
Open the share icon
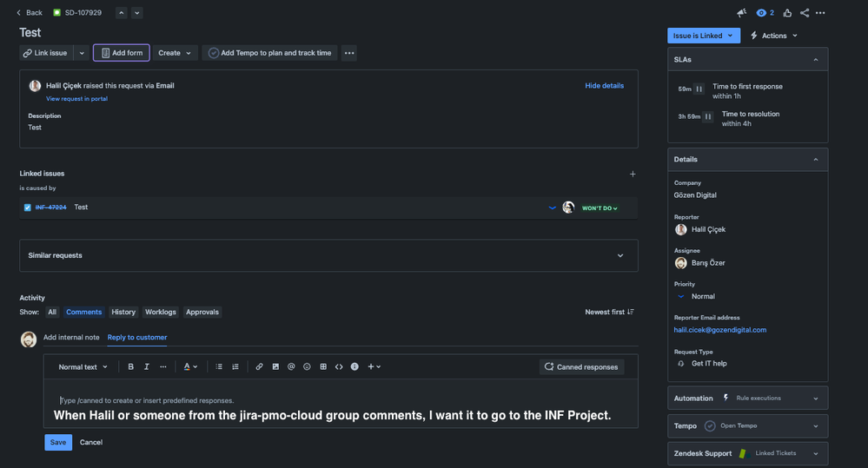tap(805, 13)
